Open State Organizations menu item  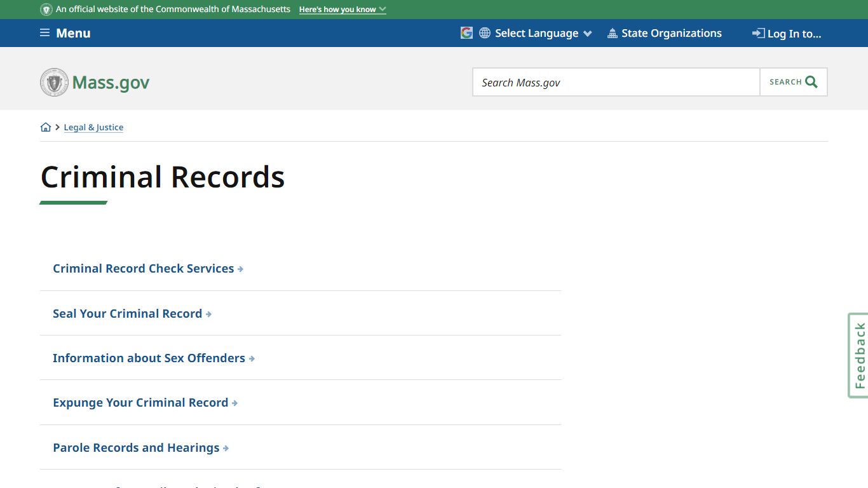(x=671, y=34)
